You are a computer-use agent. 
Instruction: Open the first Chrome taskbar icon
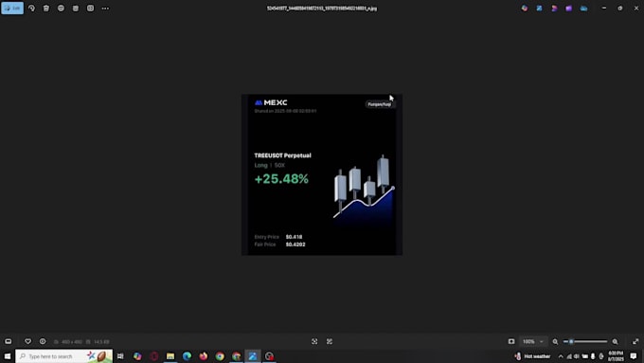tap(220, 356)
